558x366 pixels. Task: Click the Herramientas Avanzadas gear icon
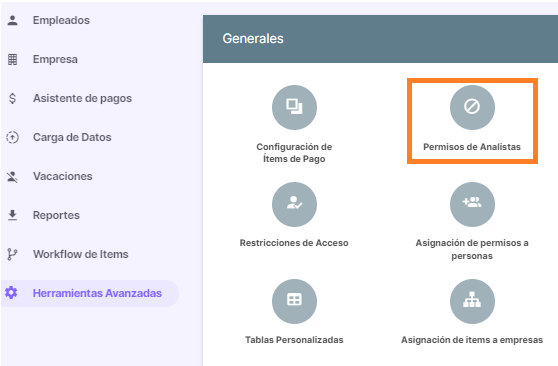pyautogui.click(x=11, y=293)
